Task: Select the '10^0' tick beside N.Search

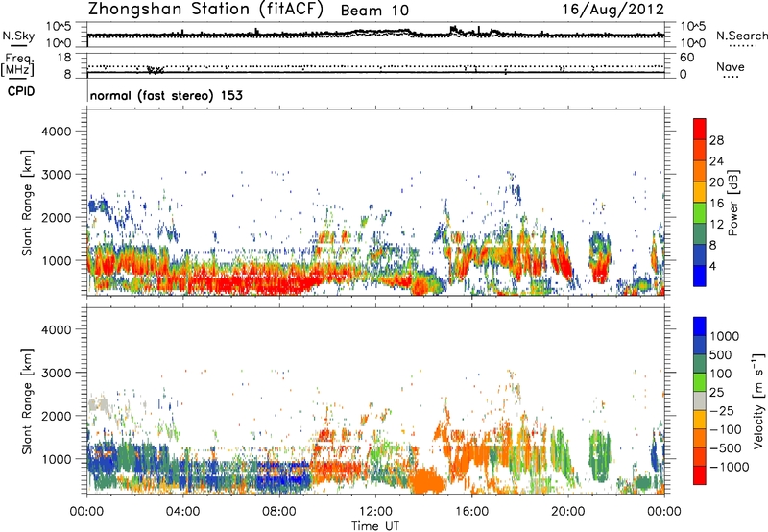Action: (x=693, y=43)
